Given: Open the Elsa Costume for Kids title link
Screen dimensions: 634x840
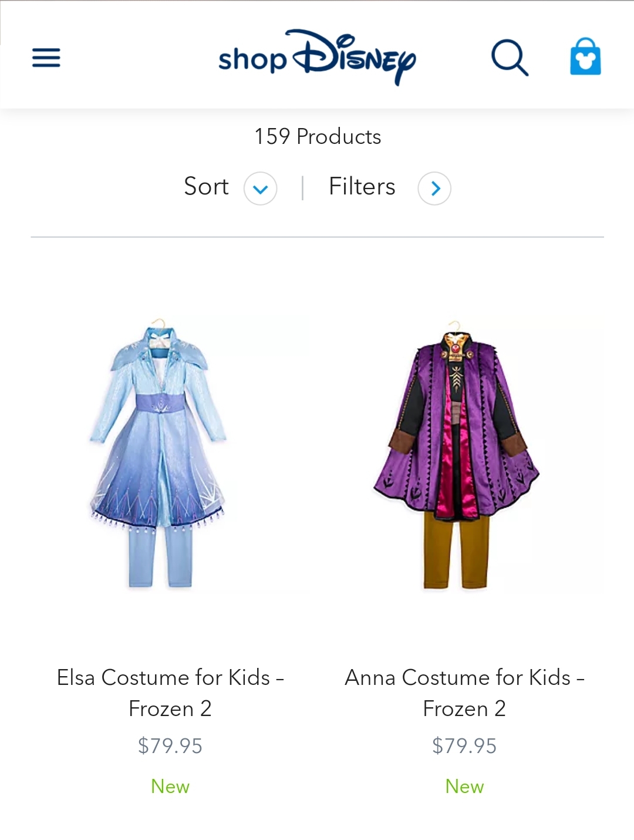Looking at the screenshot, I should point(170,677).
